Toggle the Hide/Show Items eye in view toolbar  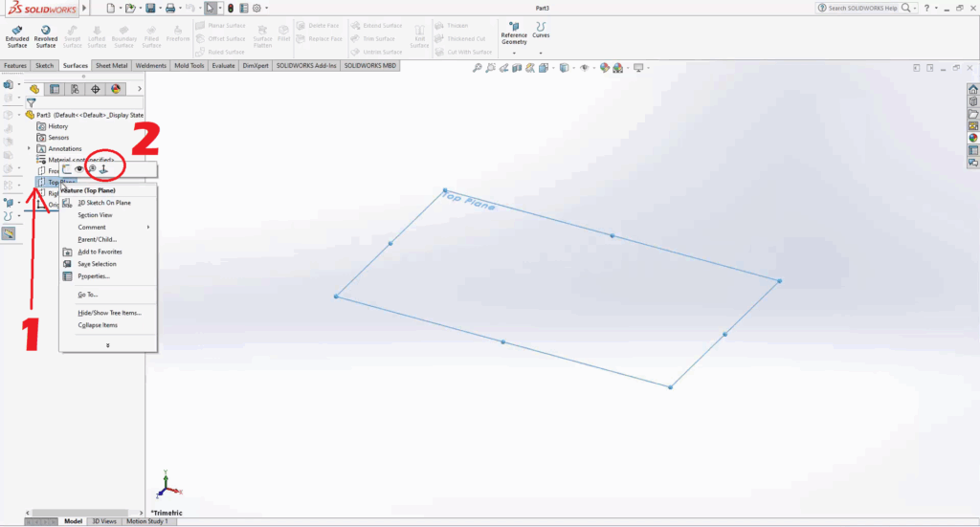click(583, 68)
